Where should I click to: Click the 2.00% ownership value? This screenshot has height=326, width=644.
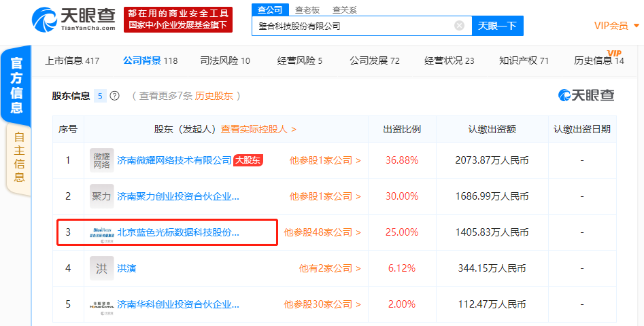[x=402, y=305]
